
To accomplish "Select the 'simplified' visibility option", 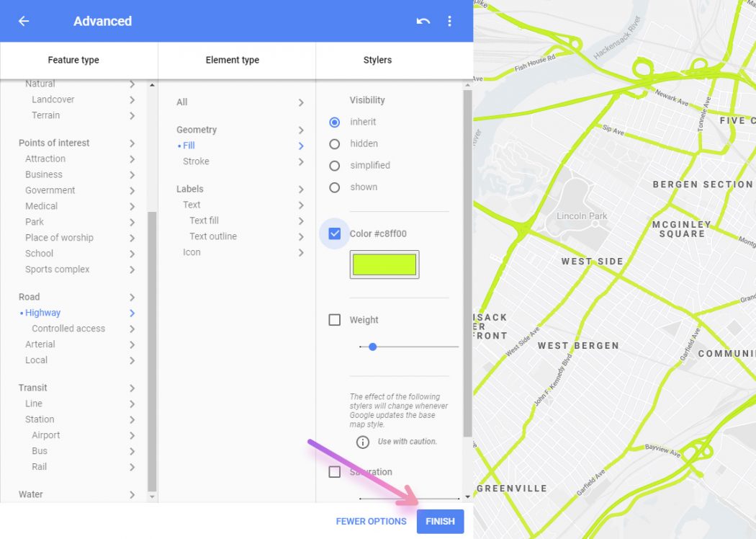I will (x=334, y=165).
